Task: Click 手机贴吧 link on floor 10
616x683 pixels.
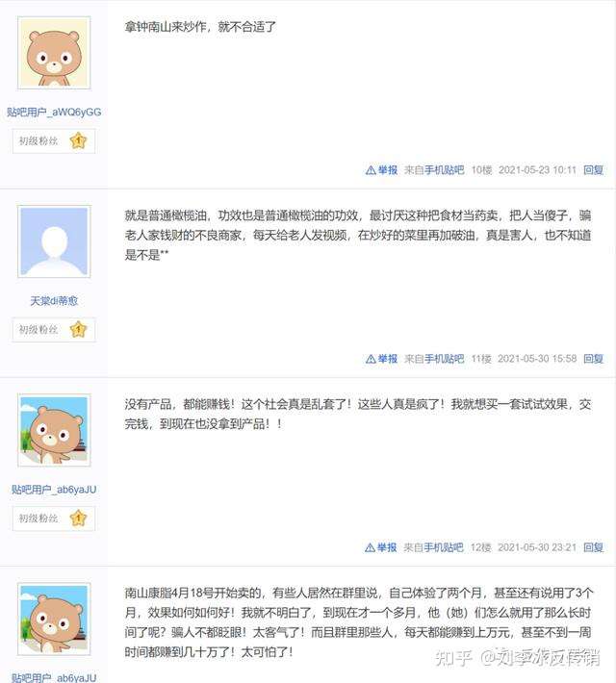Action: 445,170
